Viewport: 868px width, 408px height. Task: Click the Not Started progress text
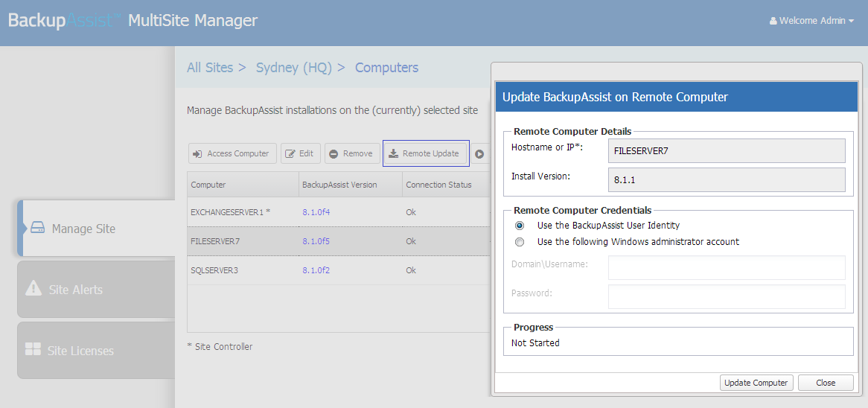click(535, 343)
